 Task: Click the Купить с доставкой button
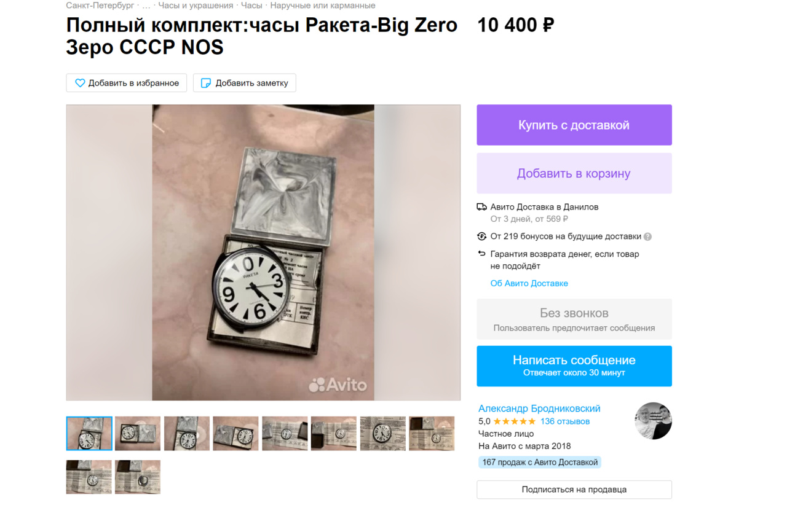pyautogui.click(x=574, y=125)
